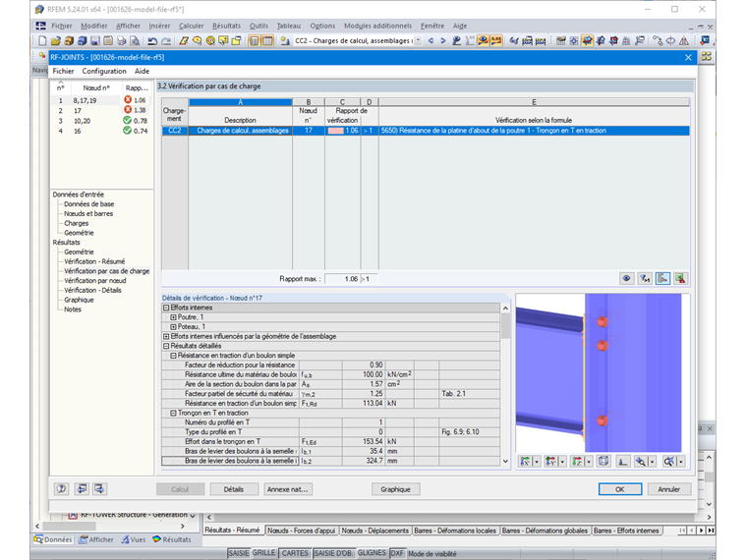Screen dimensions: 747x560
Task: Click the view in X direction icon
Action: [x=525, y=462]
